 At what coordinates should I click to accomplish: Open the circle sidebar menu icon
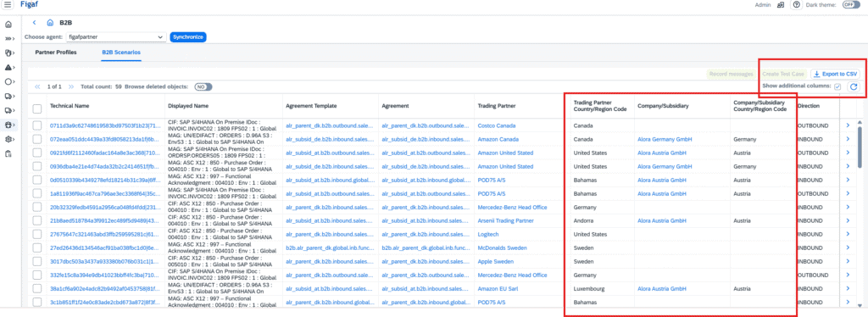(8, 82)
